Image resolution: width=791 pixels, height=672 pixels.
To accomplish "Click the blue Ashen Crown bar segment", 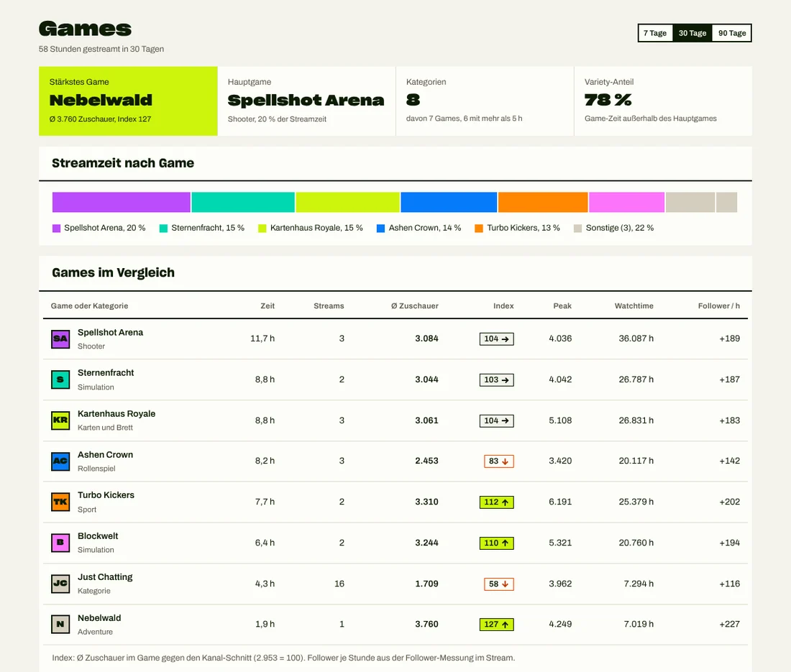I will [x=449, y=202].
